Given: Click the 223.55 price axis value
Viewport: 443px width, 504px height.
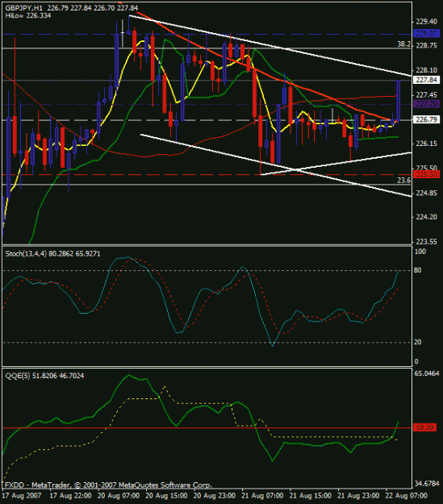Looking at the screenshot, I should click(426, 242).
